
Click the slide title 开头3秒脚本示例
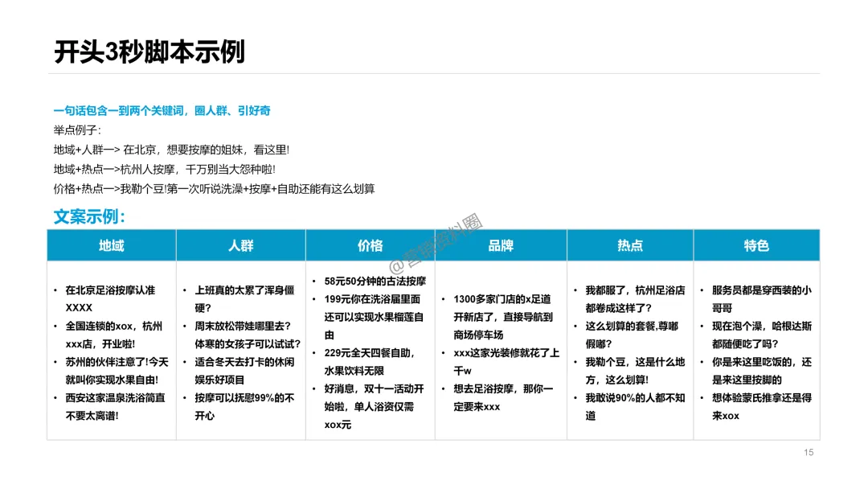149,52
